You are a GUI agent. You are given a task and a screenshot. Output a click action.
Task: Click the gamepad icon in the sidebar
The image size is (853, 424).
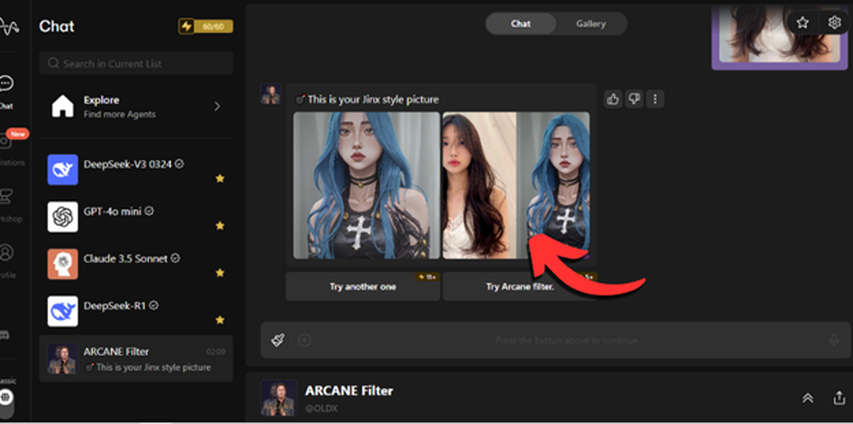[4, 335]
